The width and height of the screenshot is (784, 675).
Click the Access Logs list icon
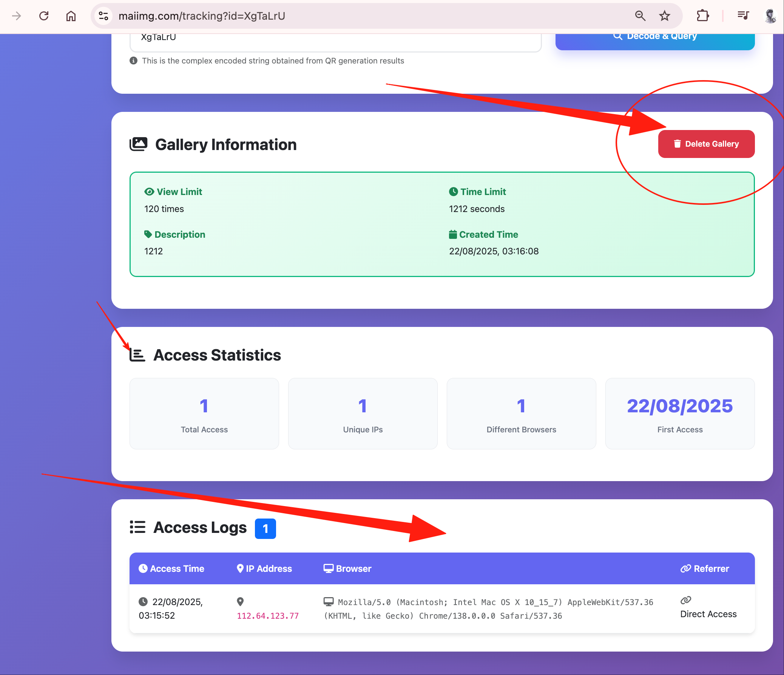tap(137, 527)
